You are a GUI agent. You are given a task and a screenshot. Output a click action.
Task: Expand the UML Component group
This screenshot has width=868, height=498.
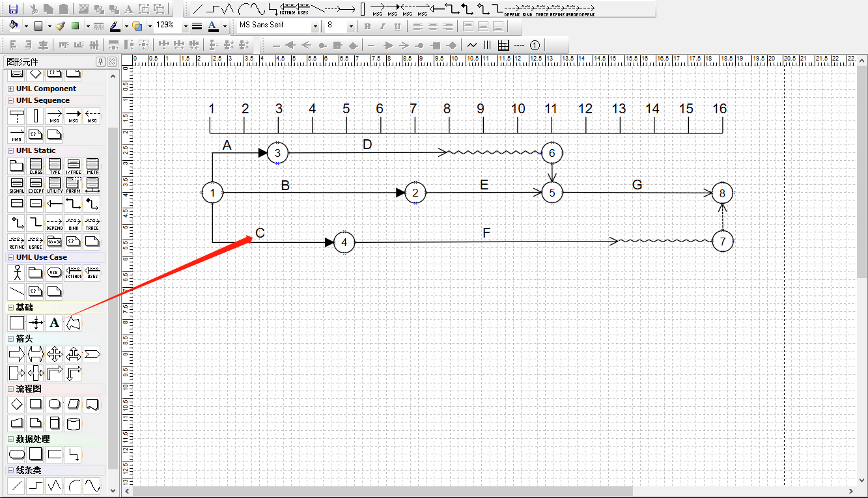(10, 89)
